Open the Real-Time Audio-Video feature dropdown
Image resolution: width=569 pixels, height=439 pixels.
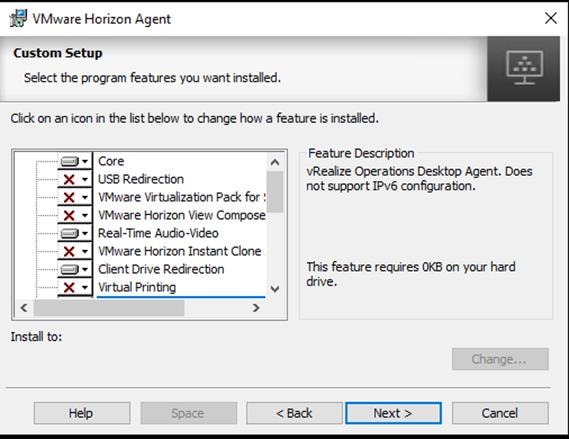(75, 233)
